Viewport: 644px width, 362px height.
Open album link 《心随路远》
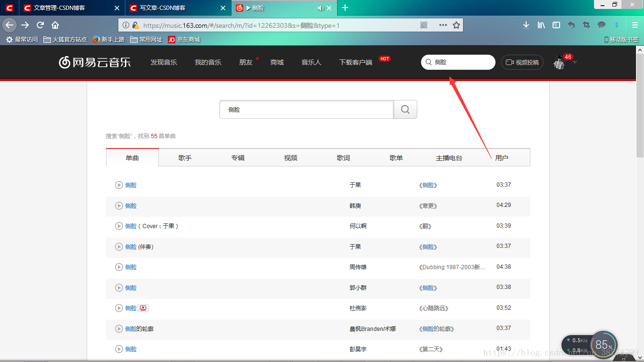tap(434, 308)
